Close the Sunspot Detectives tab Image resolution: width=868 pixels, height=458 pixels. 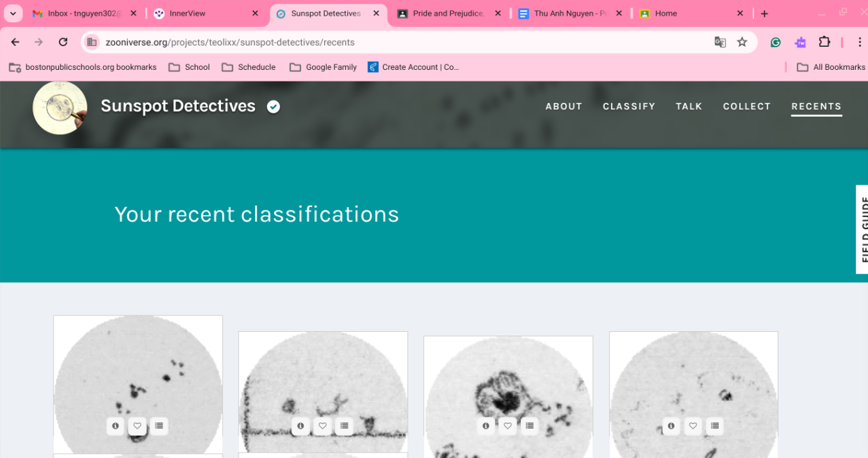click(x=376, y=14)
